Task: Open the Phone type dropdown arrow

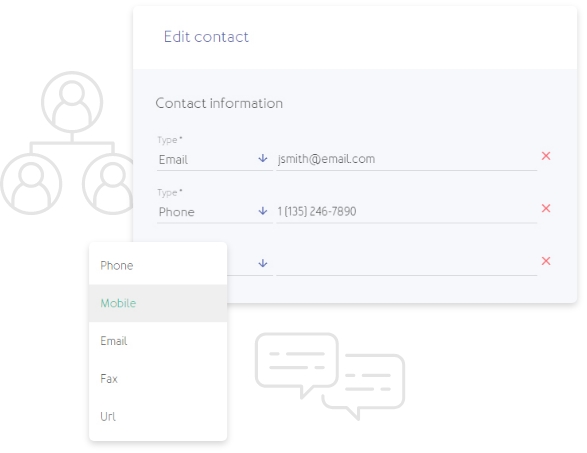Action: (x=263, y=211)
